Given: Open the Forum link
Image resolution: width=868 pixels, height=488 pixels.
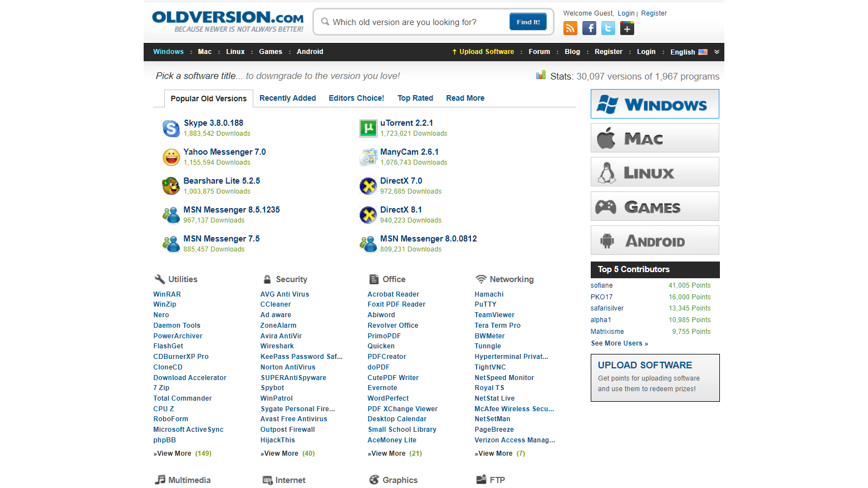Looking at the screenshot, I should pyautogui.click(x=540, y=52).
